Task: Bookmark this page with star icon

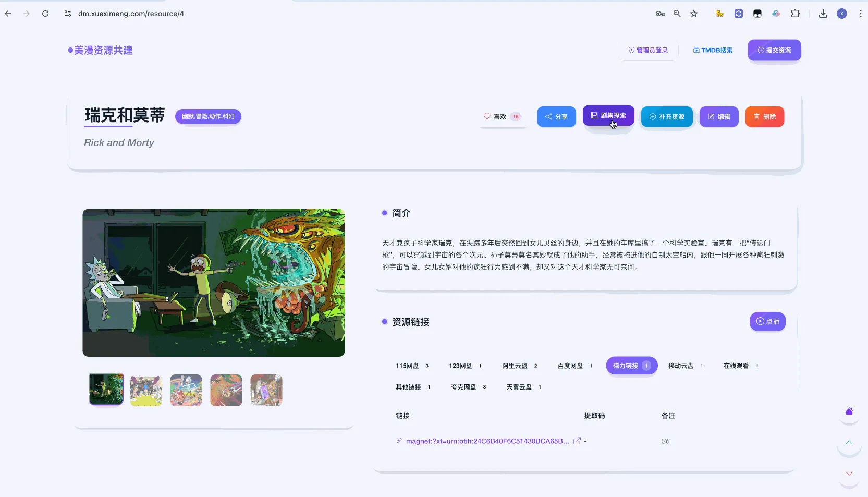Action: click(x=694, y=14)
